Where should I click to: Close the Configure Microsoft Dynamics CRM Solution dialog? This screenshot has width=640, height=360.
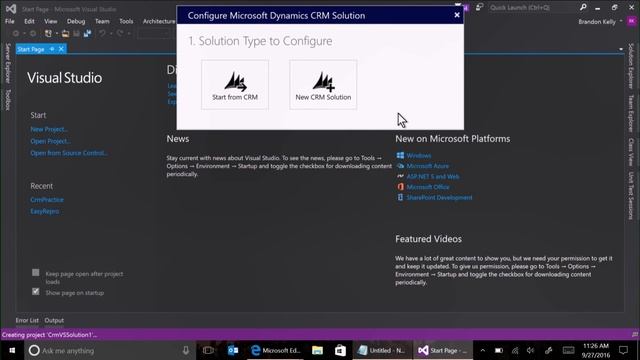click(457, 15)
